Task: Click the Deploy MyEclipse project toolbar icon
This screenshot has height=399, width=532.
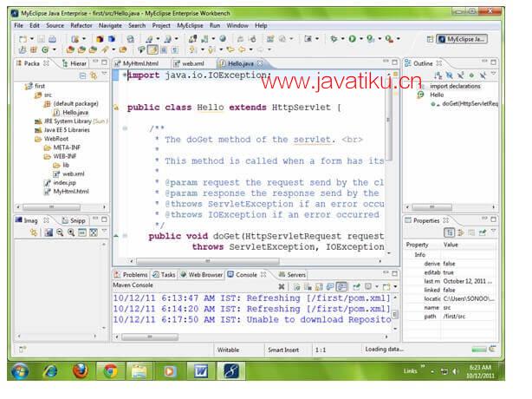Action: pyautogui.click(x=192, y=39)
